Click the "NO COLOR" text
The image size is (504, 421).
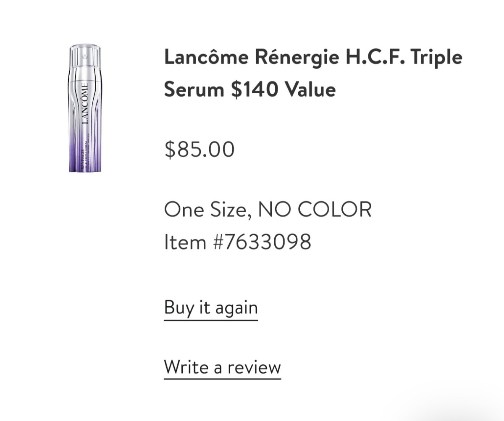[x=315, y=209]
